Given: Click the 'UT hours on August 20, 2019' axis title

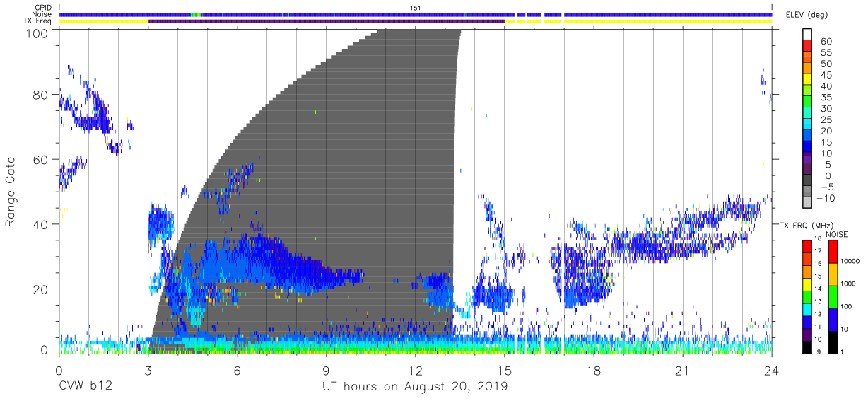Looking at the screenshot, I should tap(415, 387).
